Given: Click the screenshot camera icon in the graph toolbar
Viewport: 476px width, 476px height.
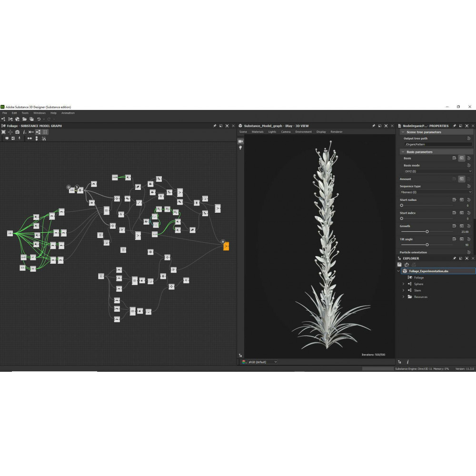Looking at the screenshot, I should point(17,132).
